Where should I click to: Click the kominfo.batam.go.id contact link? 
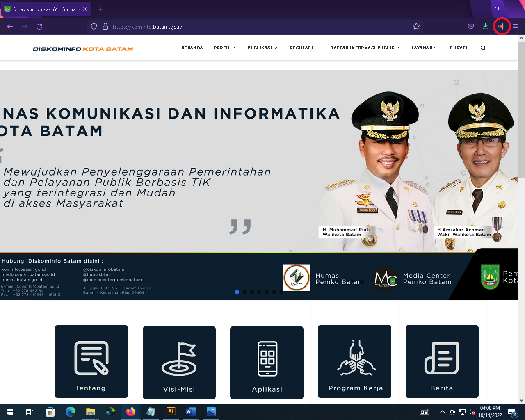click(24, 269)
